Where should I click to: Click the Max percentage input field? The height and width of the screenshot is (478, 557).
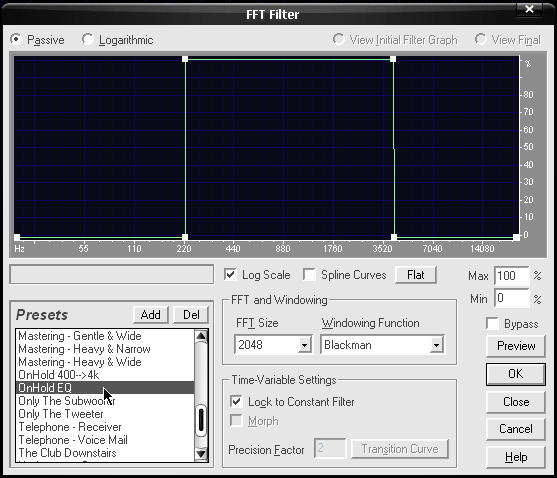click(512, 276)
